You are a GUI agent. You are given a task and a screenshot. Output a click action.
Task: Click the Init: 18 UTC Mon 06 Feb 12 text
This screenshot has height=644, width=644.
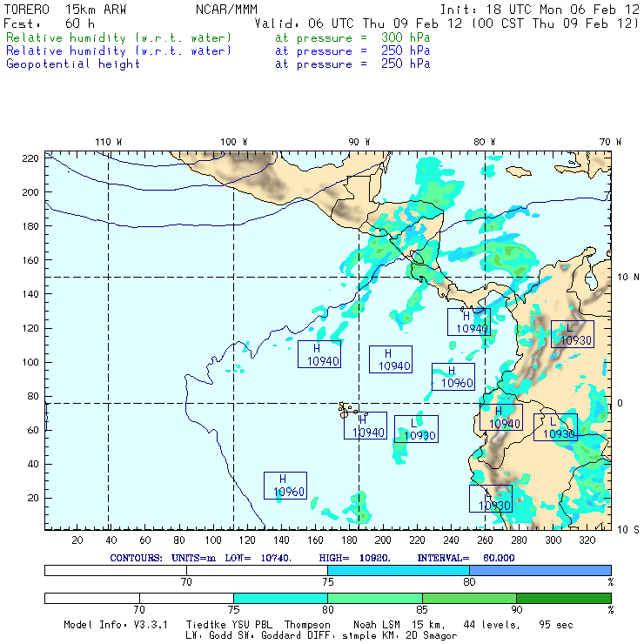click(x=540, y=10)
